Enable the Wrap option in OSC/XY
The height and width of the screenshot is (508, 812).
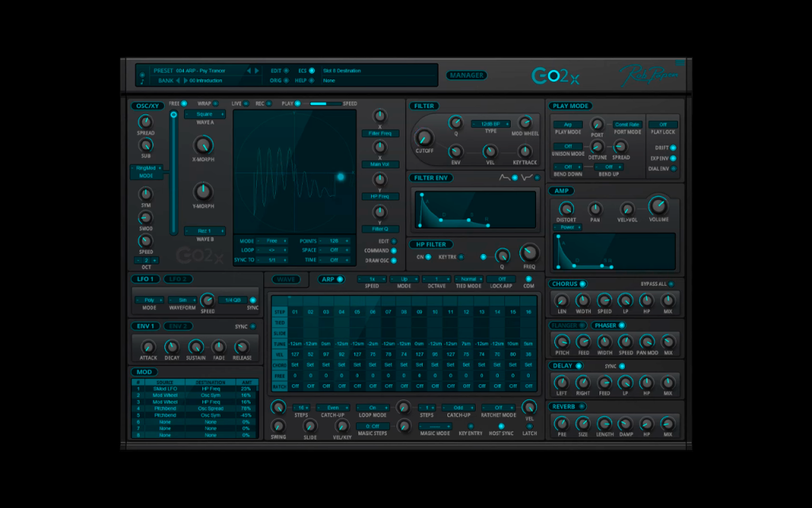tap(216, 104)
